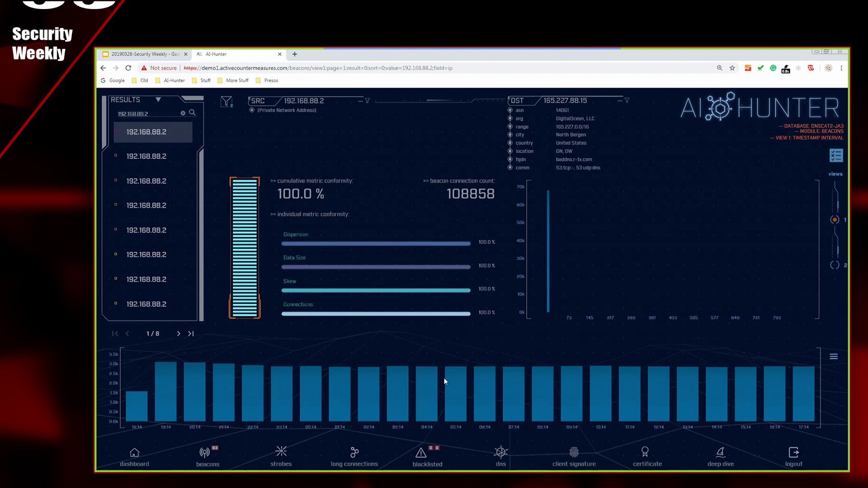Collapse the SRC header with minus control
The width and height of the screenshot is (868, 488).
click(x=360, y=101)
